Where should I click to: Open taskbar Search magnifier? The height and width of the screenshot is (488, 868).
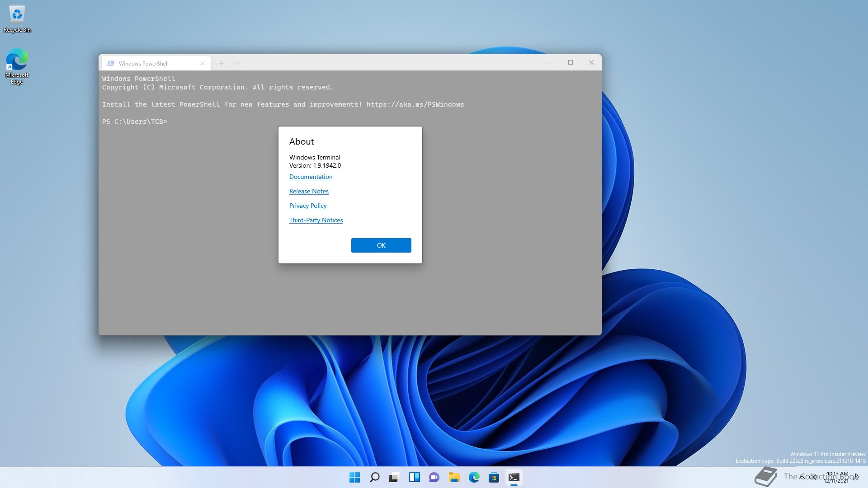375,477
